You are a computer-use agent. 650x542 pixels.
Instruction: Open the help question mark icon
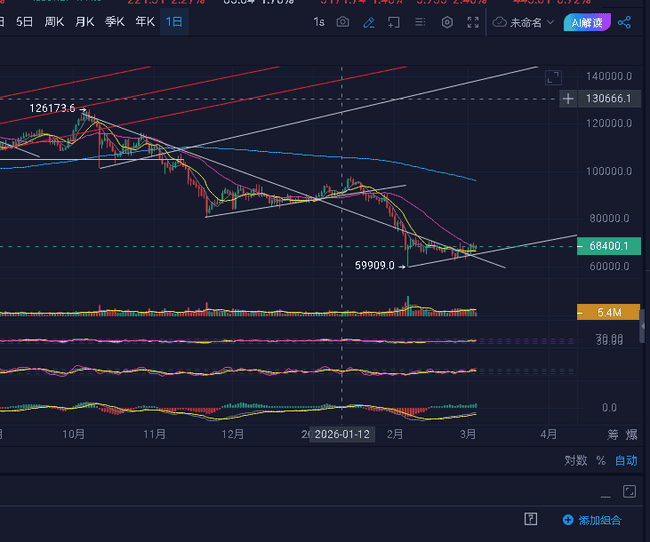(530, 519)
